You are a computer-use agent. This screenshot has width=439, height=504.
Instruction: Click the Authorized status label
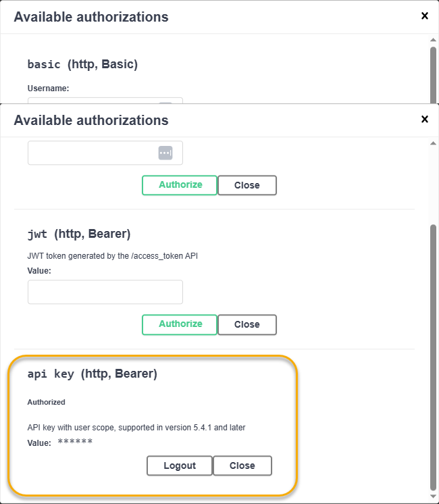[x=47, y=402]
